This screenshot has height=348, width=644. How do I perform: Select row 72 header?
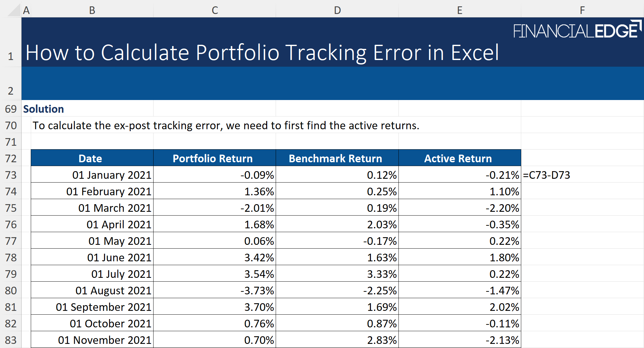[11, 158]
